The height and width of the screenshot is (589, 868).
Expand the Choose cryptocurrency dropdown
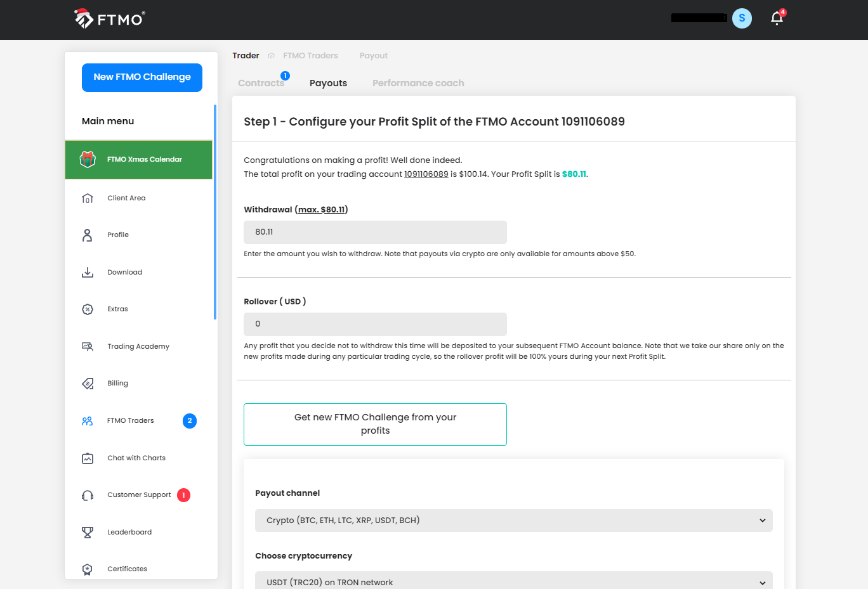point(513,581)
